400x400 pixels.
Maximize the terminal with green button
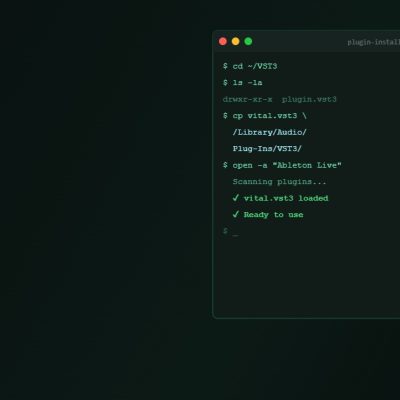[x=248, y=41]
